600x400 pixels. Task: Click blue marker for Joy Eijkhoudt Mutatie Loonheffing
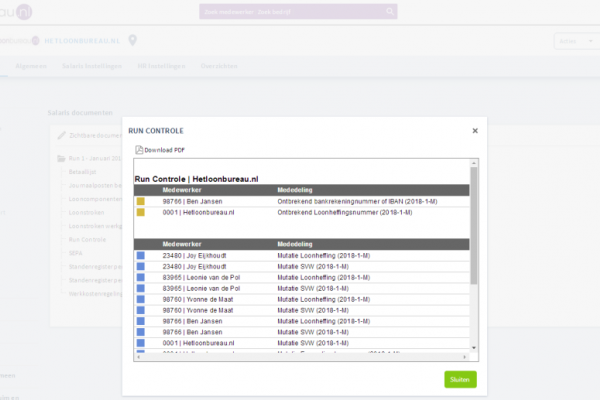(x=141, y=256)
